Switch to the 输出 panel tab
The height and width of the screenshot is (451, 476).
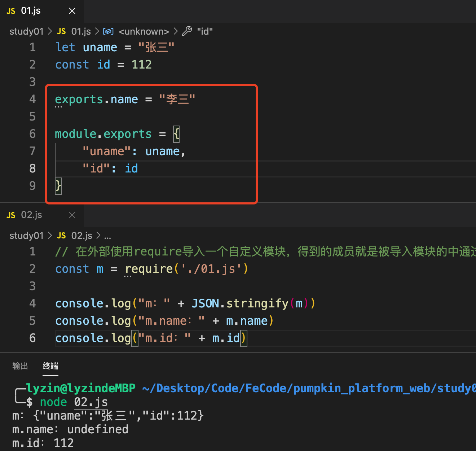(20, 366)
